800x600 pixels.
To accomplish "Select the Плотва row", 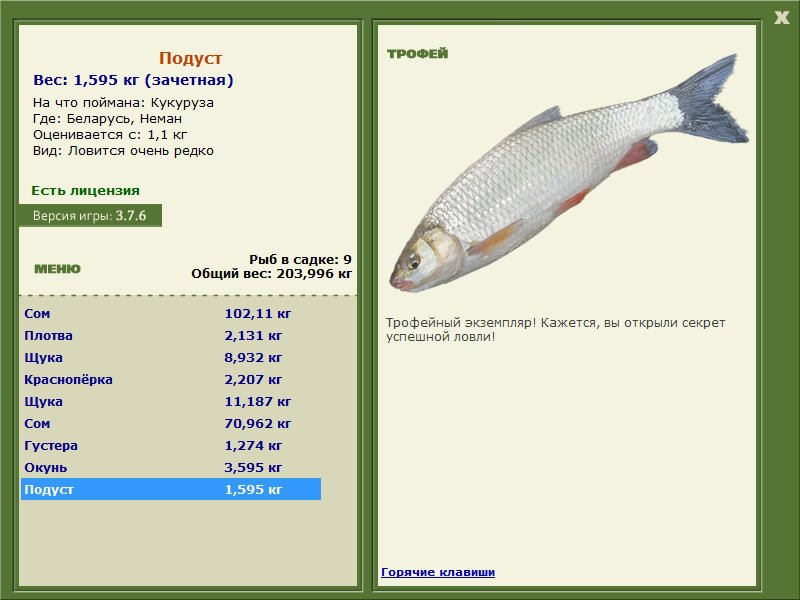I will (171, 335).
